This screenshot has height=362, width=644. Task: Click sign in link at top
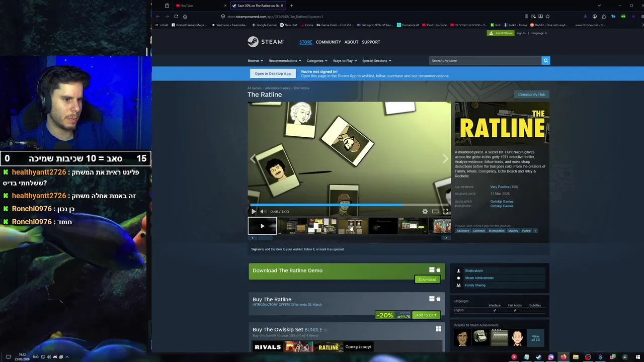pos(521,33)
